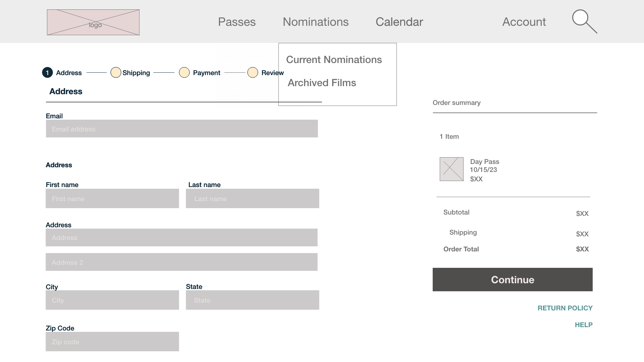Choose Archived Films from dropdown
This screenshot has height=362, width=644.
point(322,83)
